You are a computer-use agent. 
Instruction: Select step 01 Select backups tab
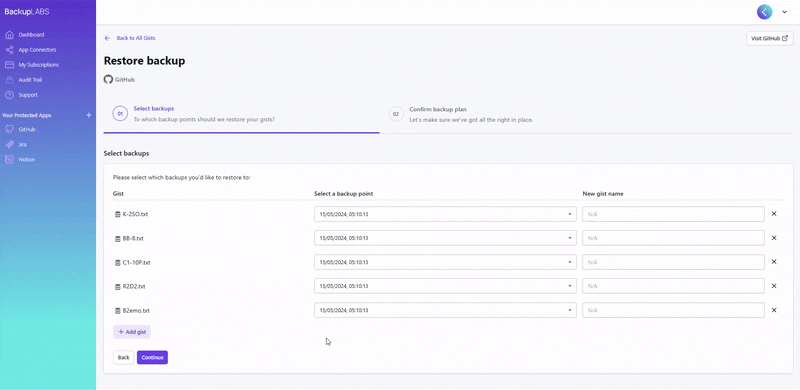pyautogui.click(x=241, y=114)
